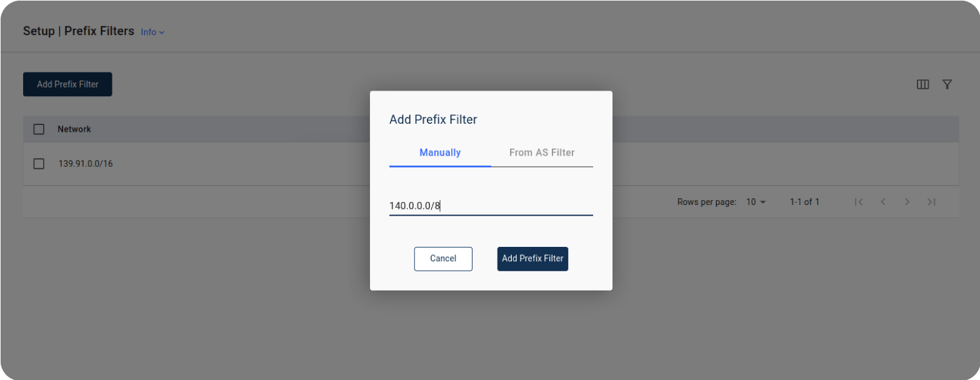The height and width of the screenshot is (380, 980).
Task: Focus the prefix input containing 140.0.0.0/8
Action: point(491,206)
